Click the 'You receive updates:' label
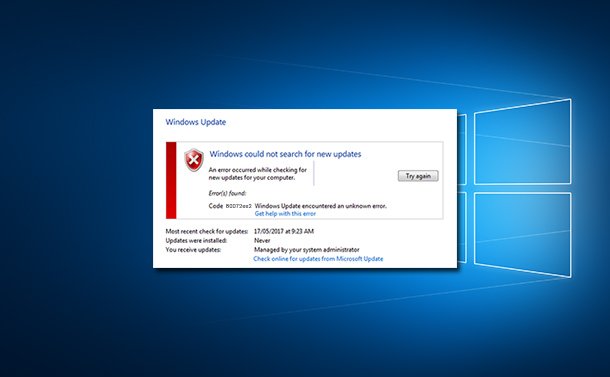The height and width of the screenshot is (377, 610). pyautogui.click(x=193, y=249)
